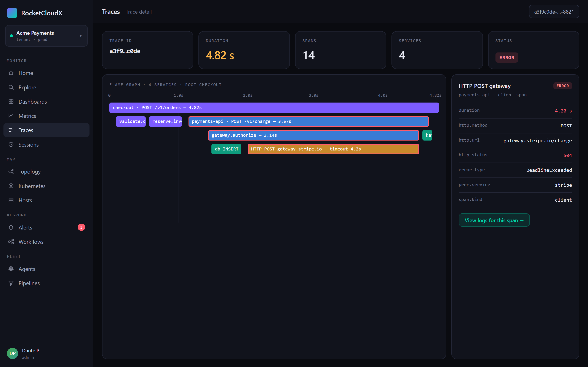Open Dashboards via its grid icon
Viewport: 588px width, 367px height.
point(11,101)
